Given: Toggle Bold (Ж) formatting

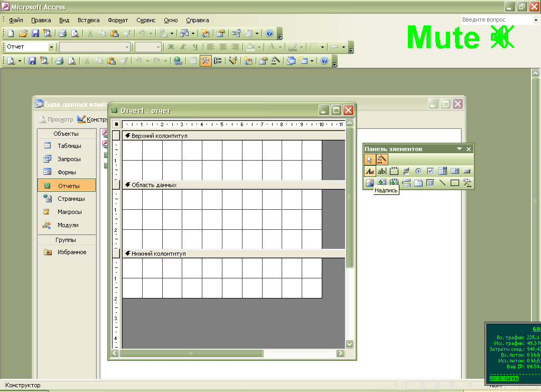Looking at the screenshot, I should (171, 47).
